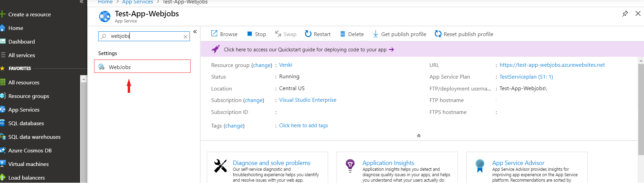Open Application Insights tile
The width and height of the screenshot is (644, 183).
(388, 163)
